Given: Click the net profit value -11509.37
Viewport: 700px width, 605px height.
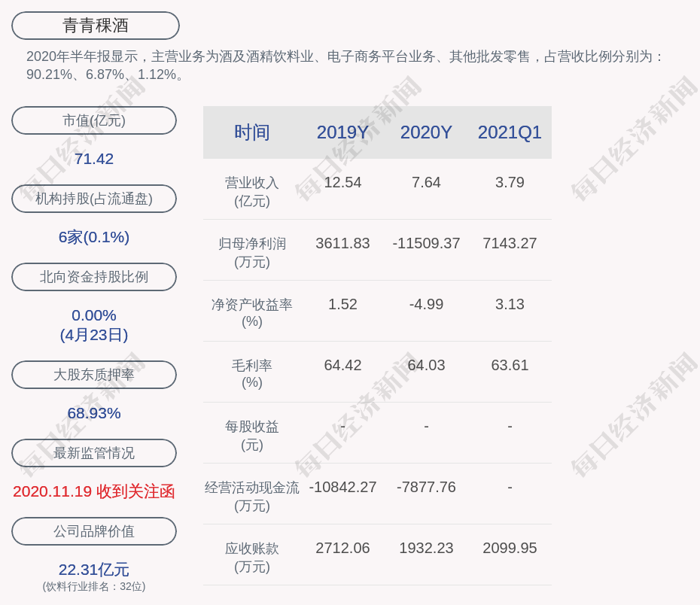Looking at the screenshot, I should [x=426, y=243].
